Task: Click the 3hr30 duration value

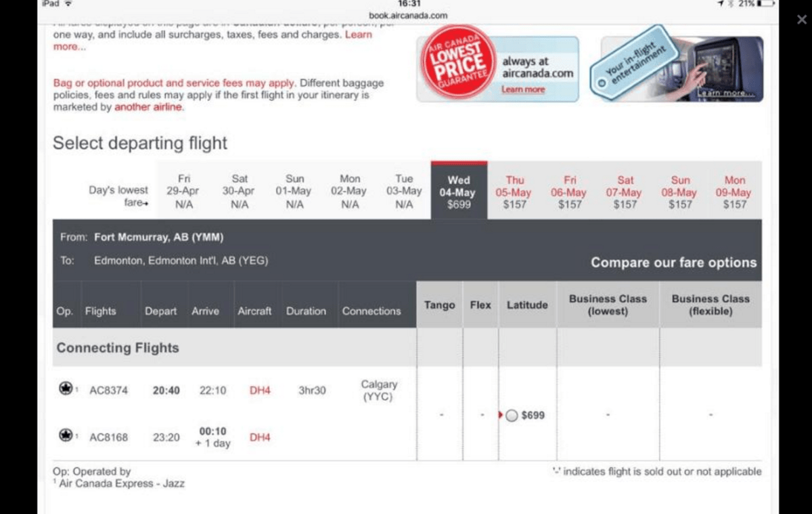Action: coord(312,391)
